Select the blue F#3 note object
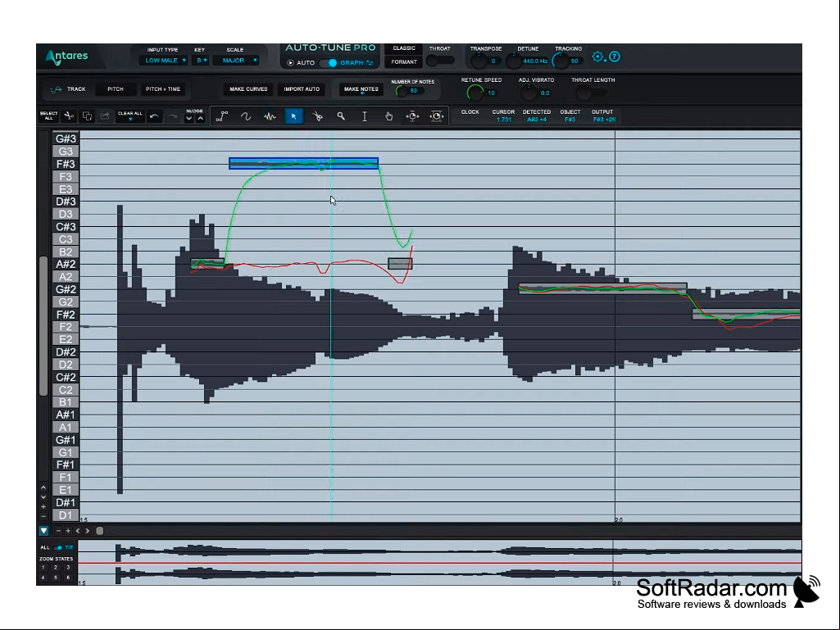Viewport: 840px width, 630px height. 304,163
